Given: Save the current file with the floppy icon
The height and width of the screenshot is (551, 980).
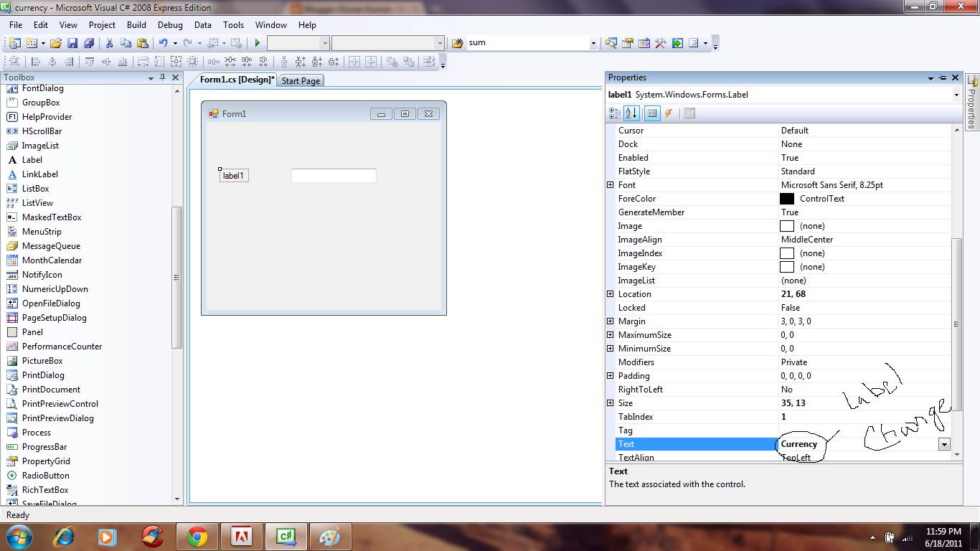Looking at the screenshot, I should (x=72, y=43).
